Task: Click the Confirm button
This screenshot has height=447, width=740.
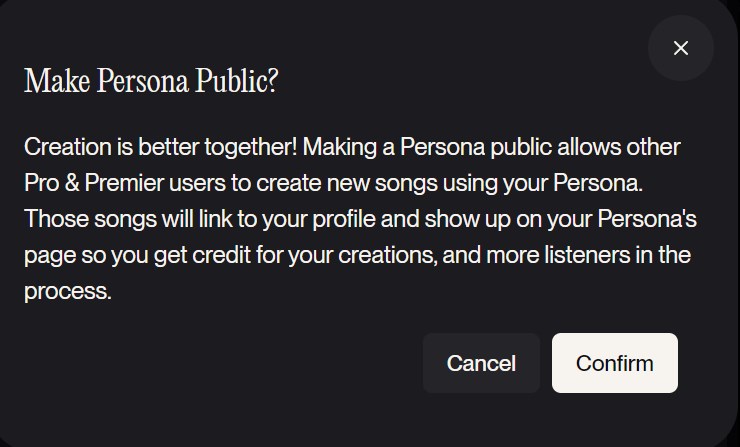Action: [615, 363]
